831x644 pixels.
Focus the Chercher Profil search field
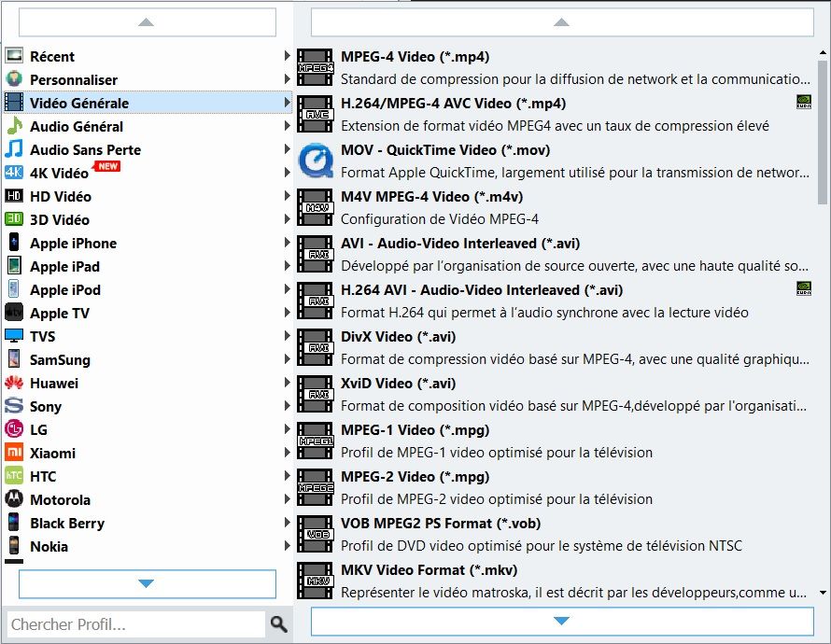[136, 624]
